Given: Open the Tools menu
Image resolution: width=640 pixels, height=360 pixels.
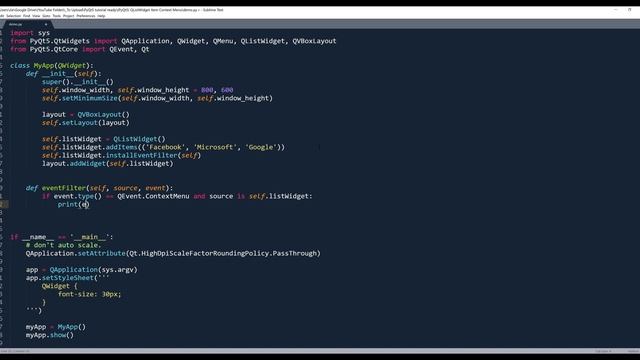Looking at the screenshot, I should (57, 16).
